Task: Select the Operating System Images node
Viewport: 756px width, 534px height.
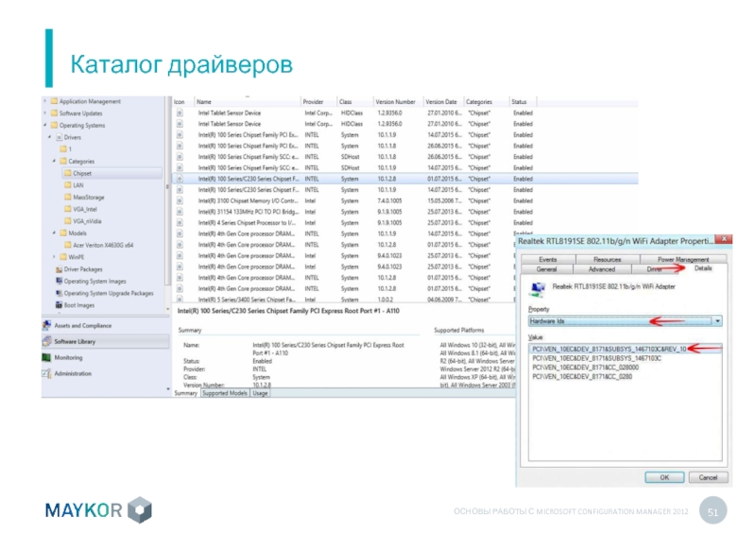Action: click(94, 281)
